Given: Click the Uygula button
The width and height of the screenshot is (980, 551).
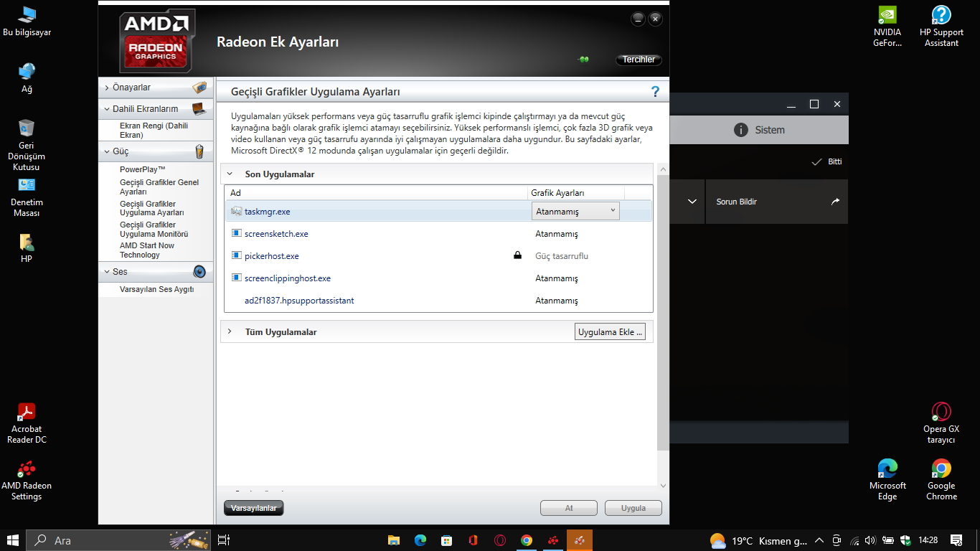Looking at the screenshot, I should click(x=633, y=508).
